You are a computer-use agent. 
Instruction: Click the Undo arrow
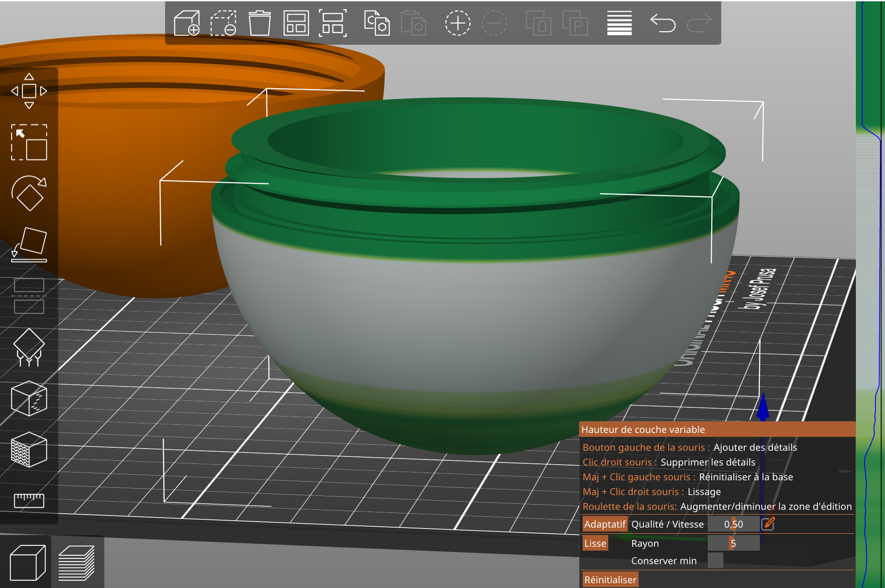[x=663, y=23]
